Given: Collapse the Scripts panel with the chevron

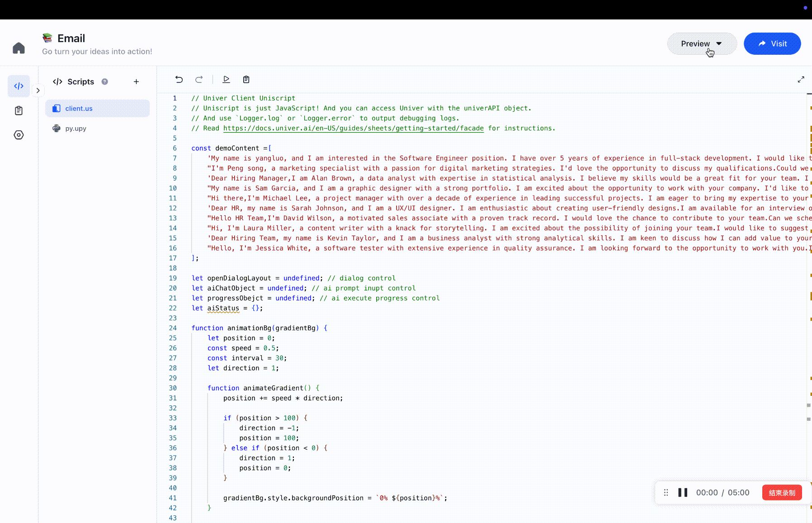Looking at the screenshot, I should click(38, 90).
